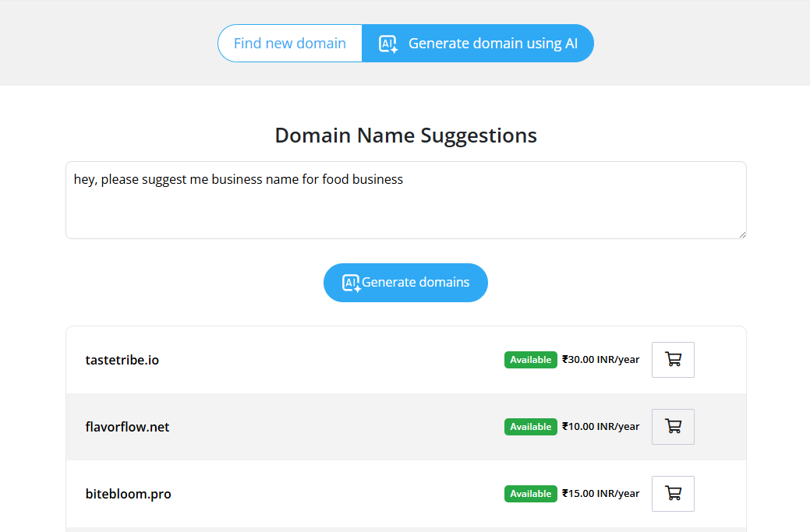Click the Available badge for tastetribe.io
Viewport: 810px width, 532px height.
(530, 360)
